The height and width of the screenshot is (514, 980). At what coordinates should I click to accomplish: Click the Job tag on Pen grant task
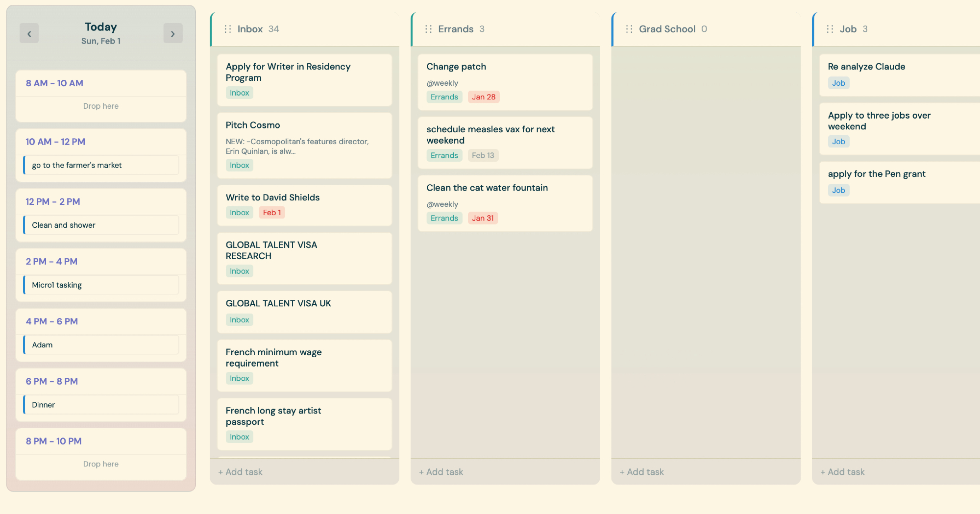tap(838, 191)
